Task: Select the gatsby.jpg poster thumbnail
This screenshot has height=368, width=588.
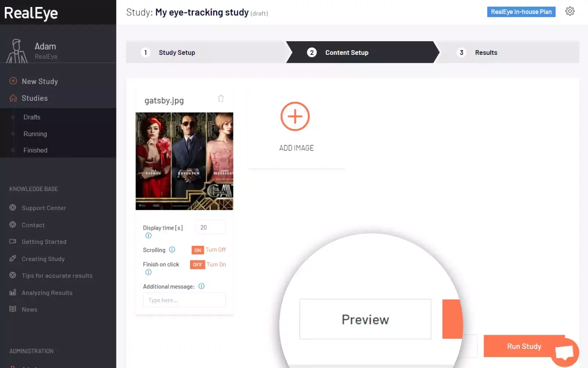Action: click(x=184, y=161)
